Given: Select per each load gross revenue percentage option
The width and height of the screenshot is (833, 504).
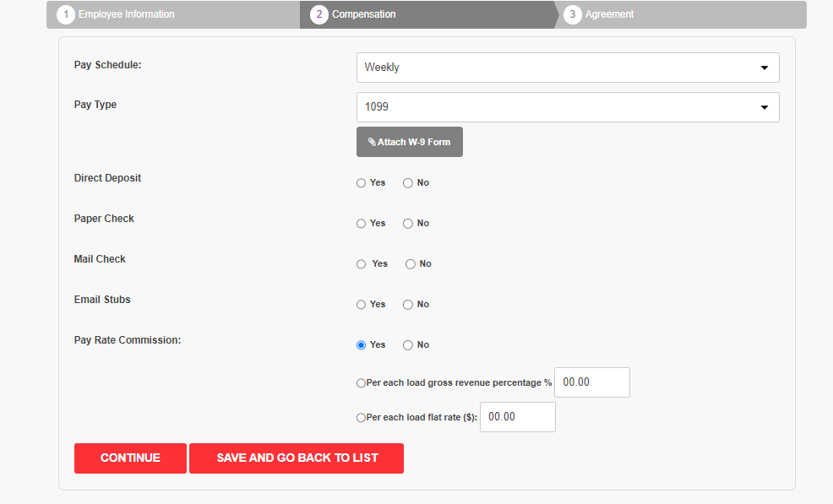Looking at the screenshot, I should coord(361,383).
